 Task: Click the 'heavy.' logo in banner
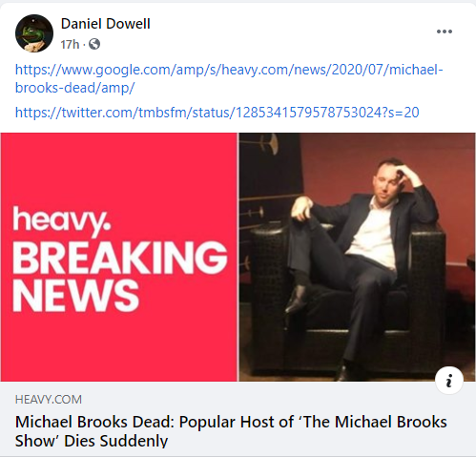pyautogui.click(x=62, y=220)
